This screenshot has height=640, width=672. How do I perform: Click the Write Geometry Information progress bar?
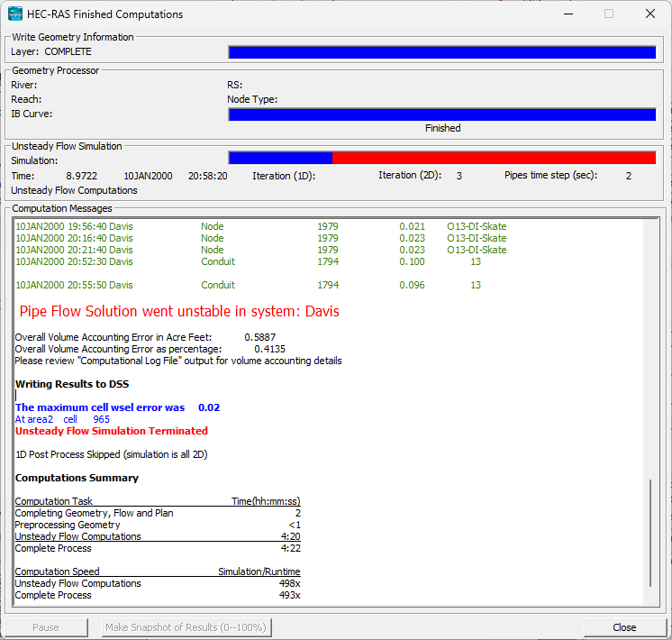(442, 52)
